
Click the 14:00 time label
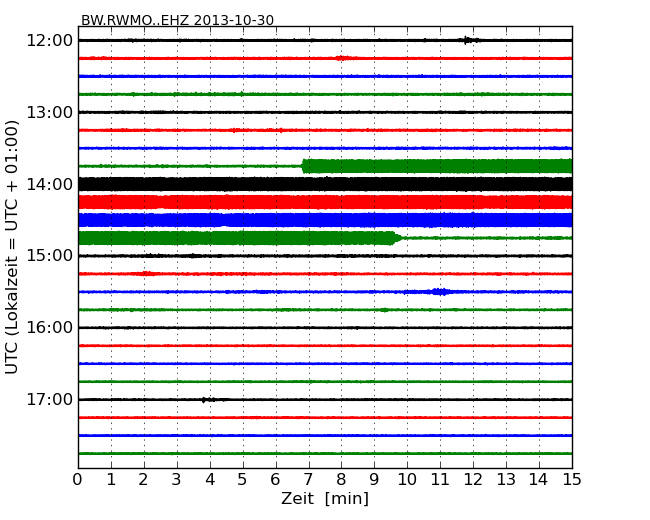pos(49,185)
